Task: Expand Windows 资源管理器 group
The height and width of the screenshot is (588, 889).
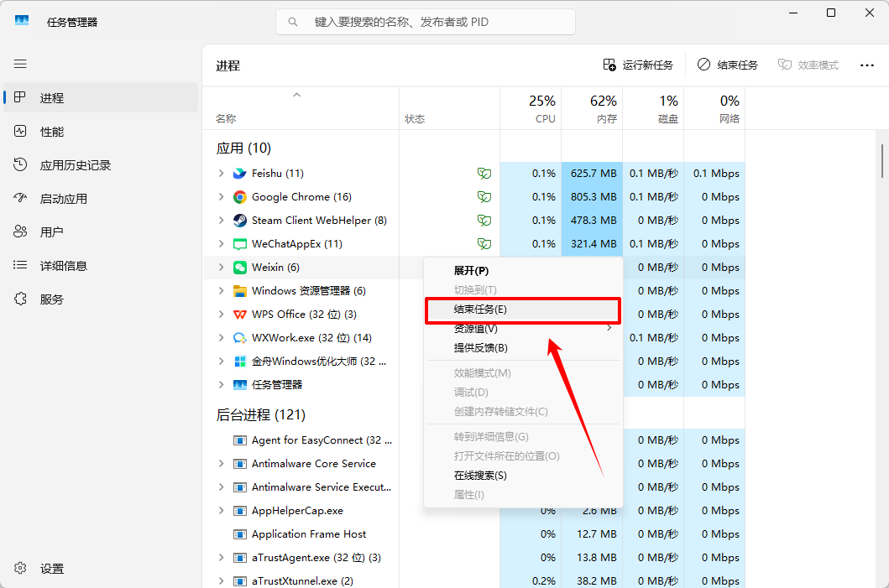Action: coord(221,290)
